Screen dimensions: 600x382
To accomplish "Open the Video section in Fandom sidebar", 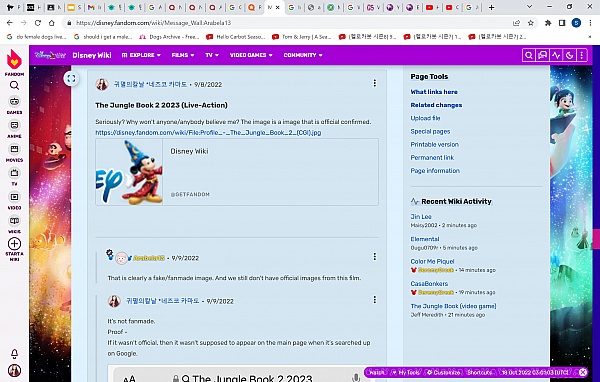I will point(14,197).
